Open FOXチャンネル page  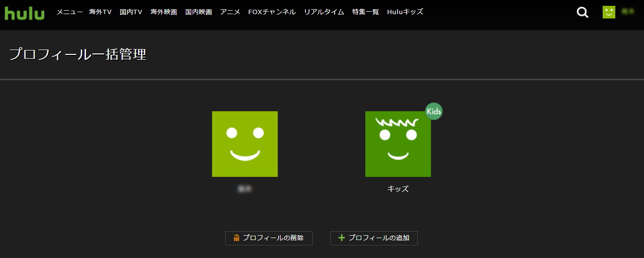(272, 12)
